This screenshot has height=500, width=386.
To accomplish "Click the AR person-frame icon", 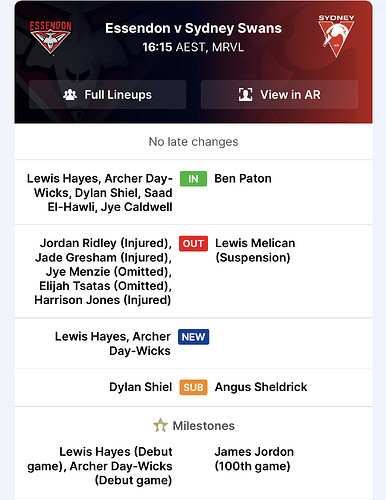I will (x=245, y=95).
